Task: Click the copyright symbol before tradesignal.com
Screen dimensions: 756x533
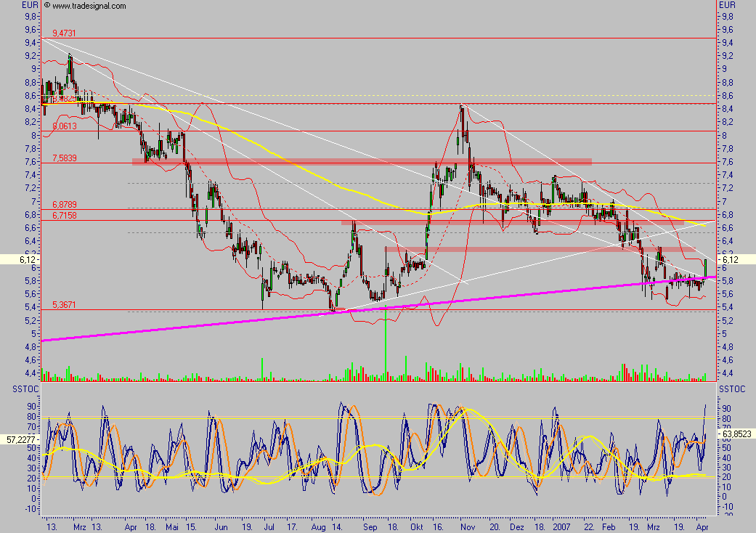Action: [x=46, y=6]
